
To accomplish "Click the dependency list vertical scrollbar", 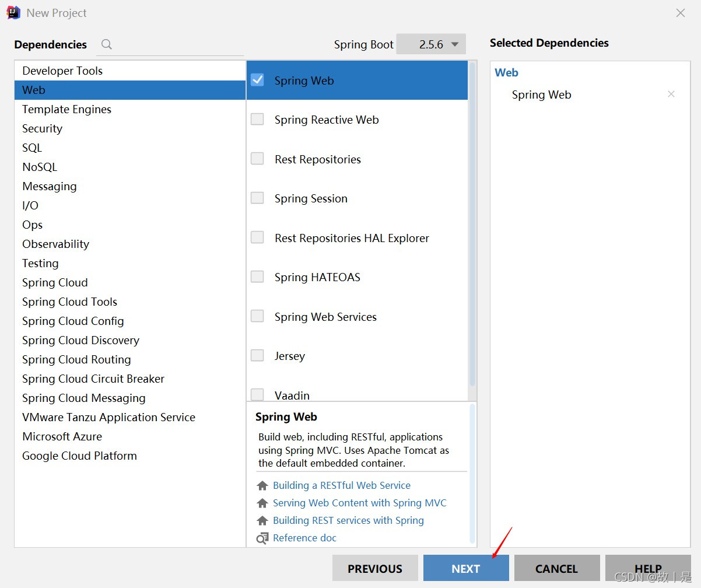I will tap(472, 225).
